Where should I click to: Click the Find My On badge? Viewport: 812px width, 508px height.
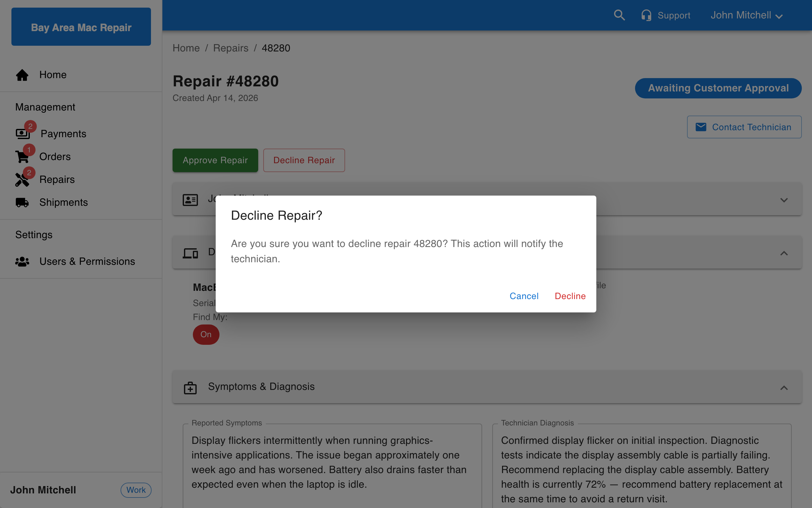206,334
